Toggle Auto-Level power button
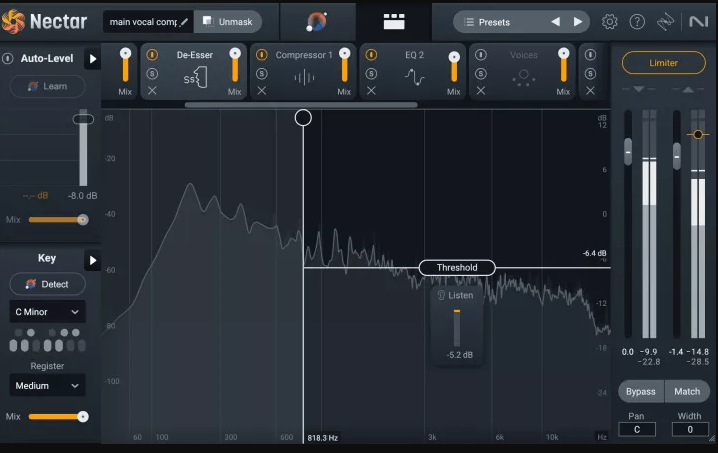Screen dimensions: 718x453 (8, 59)
